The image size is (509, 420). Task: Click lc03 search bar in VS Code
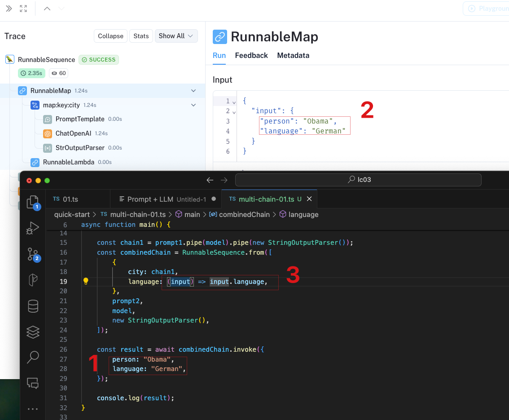pos(358,180)
